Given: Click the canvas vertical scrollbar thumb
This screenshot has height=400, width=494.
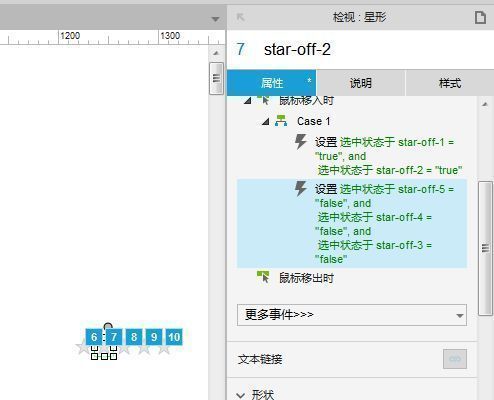Looking at the screenshot, I should pos(216,78).
